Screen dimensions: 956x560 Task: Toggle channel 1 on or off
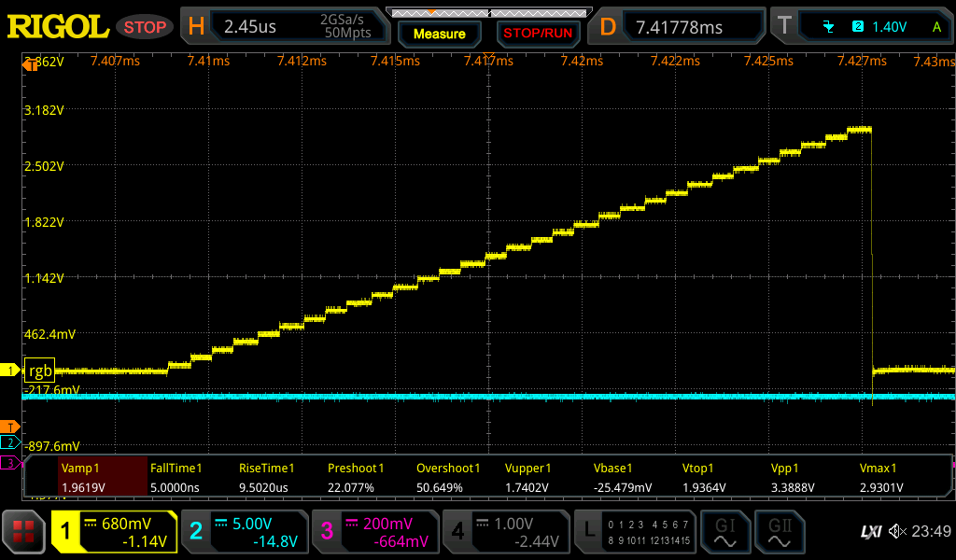click(66, 532)
